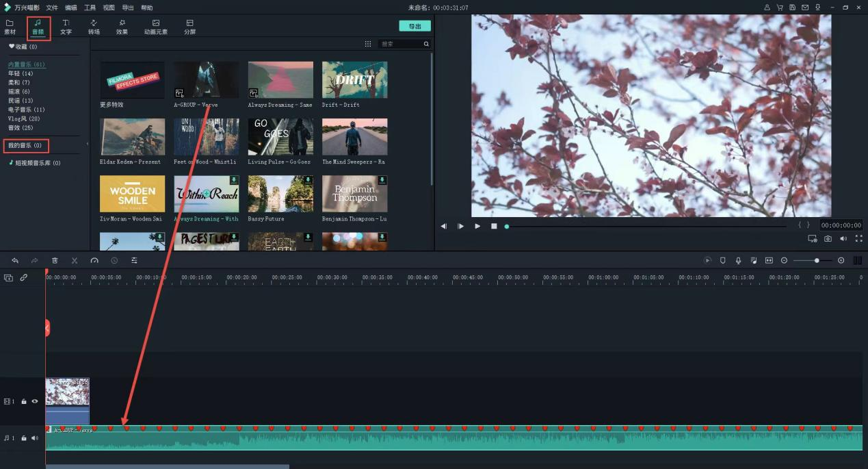Image resolution: width=868 pixels, height=469 pixels.
Task: Open the grid view options dropdown near search
Action: click(368, 44)
